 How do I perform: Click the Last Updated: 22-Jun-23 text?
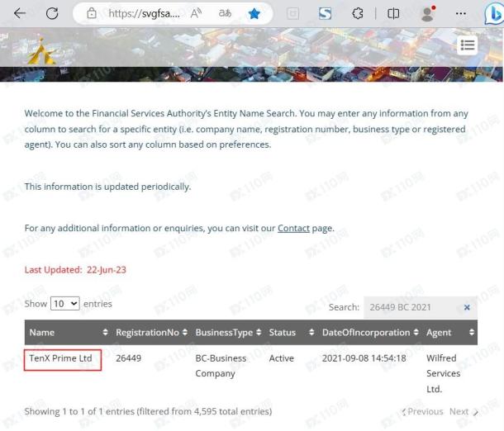pos(75,270)
